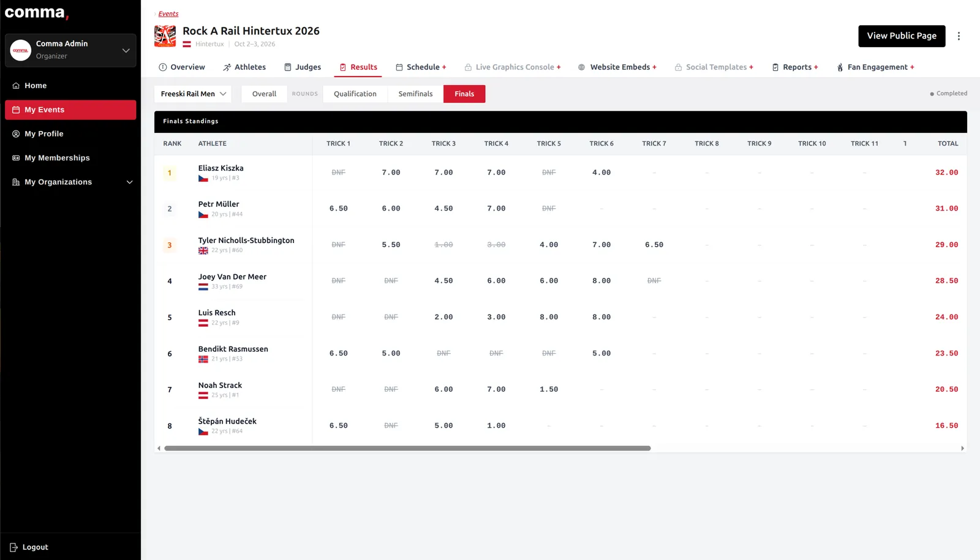The image size is (980, 560).
Task: Show Semifinals round results
Action: [415, 94]
